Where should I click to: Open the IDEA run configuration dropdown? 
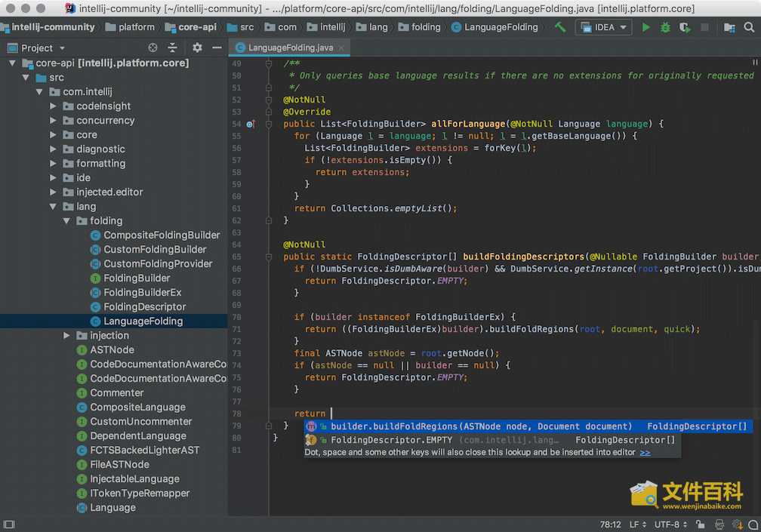tap(604, 28)
